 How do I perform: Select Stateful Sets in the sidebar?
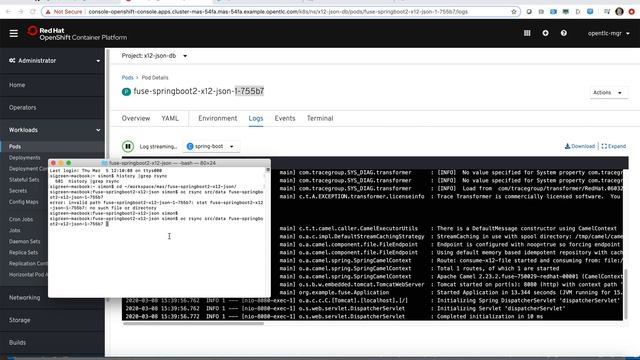click(x=24, y=180)
